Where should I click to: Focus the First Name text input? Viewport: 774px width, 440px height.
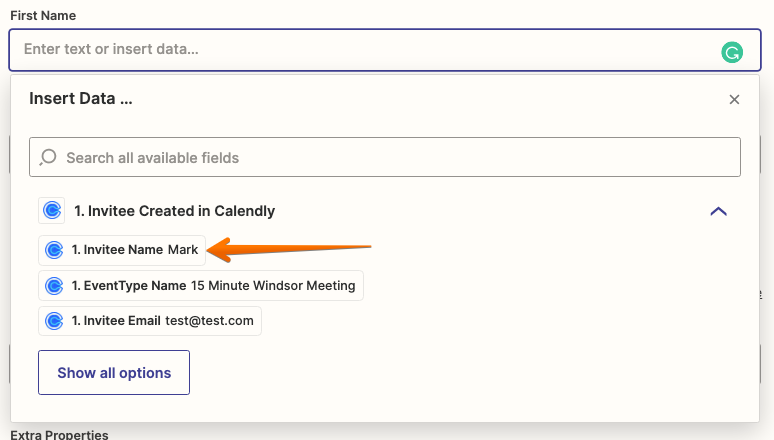385,50
